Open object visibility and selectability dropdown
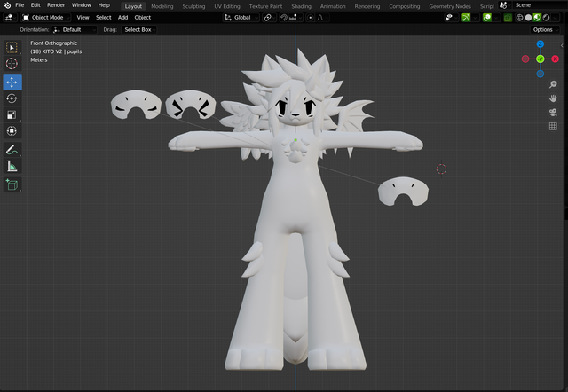 coord(451,18)
